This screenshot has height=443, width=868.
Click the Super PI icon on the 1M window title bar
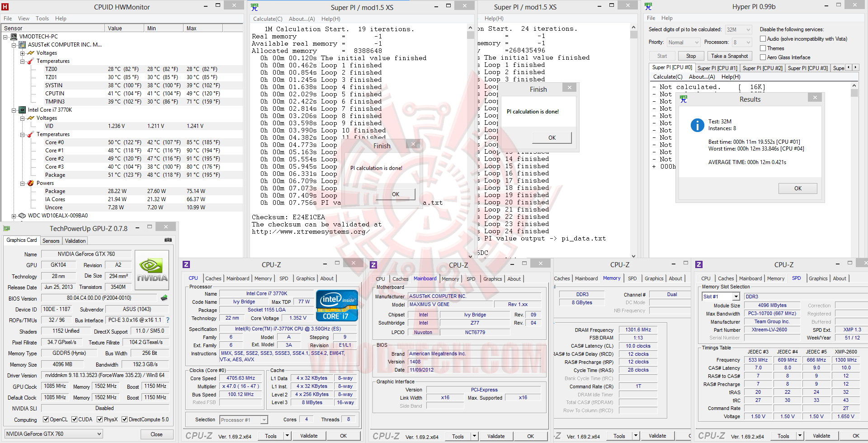(x=255, y=7)
